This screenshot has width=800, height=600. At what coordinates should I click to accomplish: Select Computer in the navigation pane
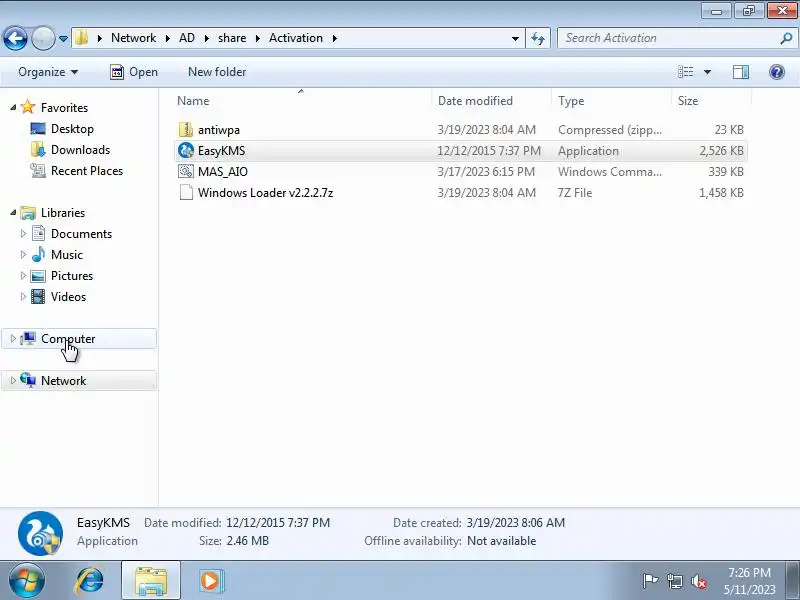tap(68, 339)
